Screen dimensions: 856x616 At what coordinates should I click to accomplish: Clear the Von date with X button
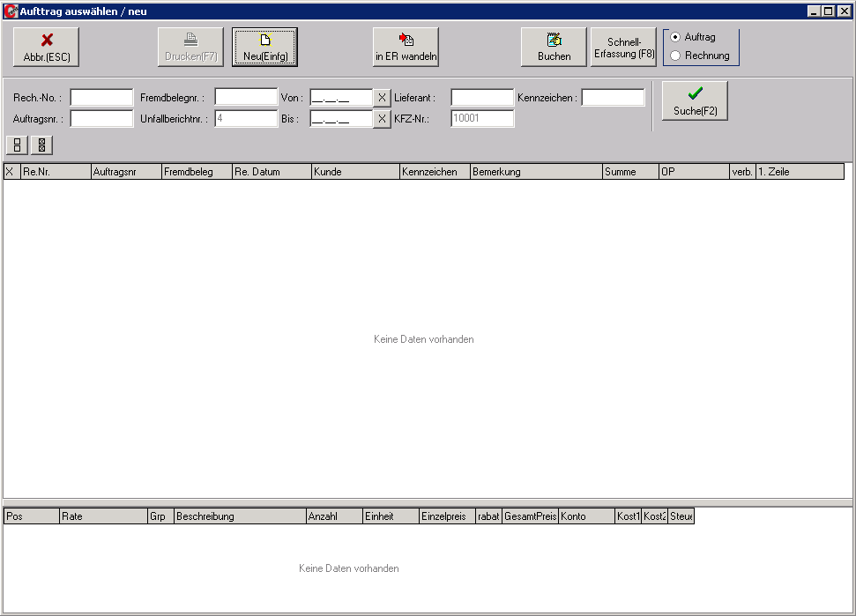tap(382, 98)
